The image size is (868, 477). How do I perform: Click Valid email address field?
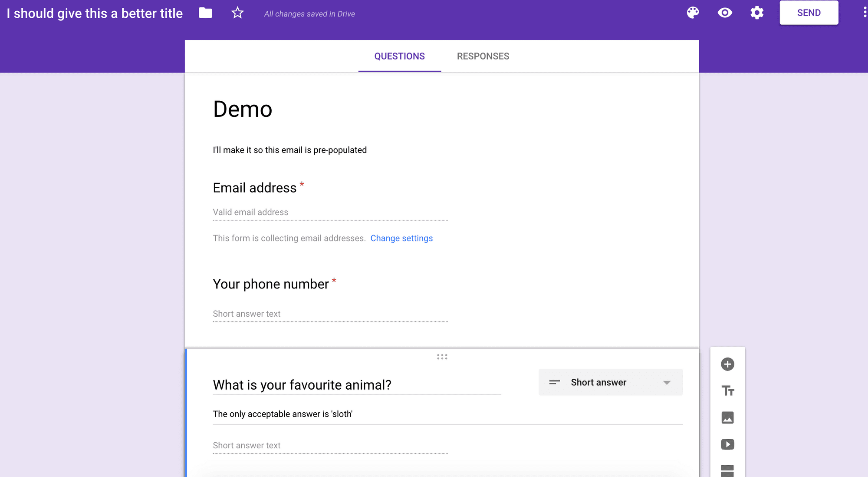[330, 212]
